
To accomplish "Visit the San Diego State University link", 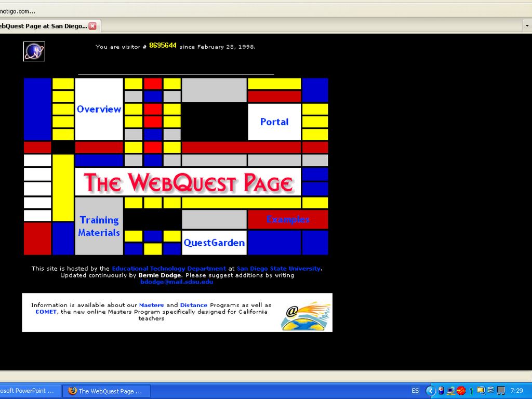I will point(278,269).
